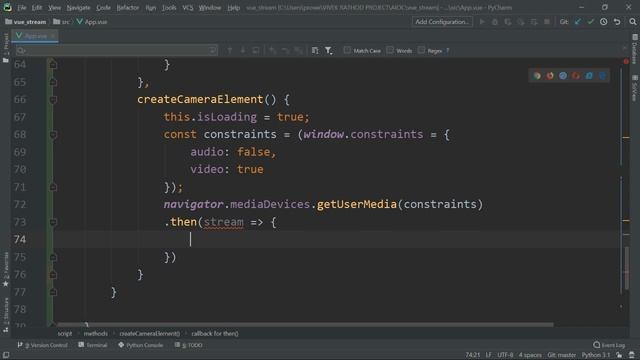Click UTF-8 encoding in status bar

click(x=505, y=355)
